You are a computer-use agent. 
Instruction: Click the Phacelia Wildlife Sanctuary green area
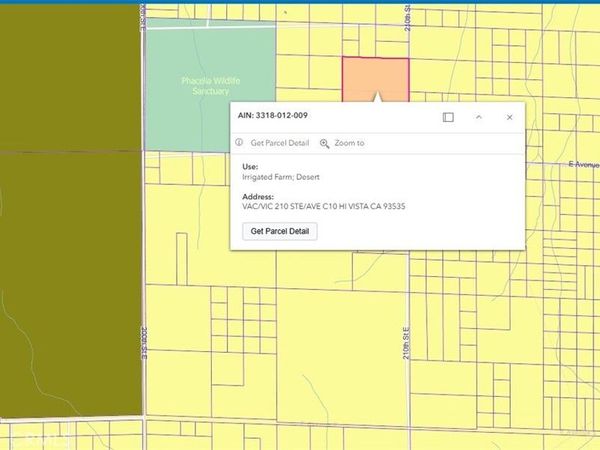210,90
